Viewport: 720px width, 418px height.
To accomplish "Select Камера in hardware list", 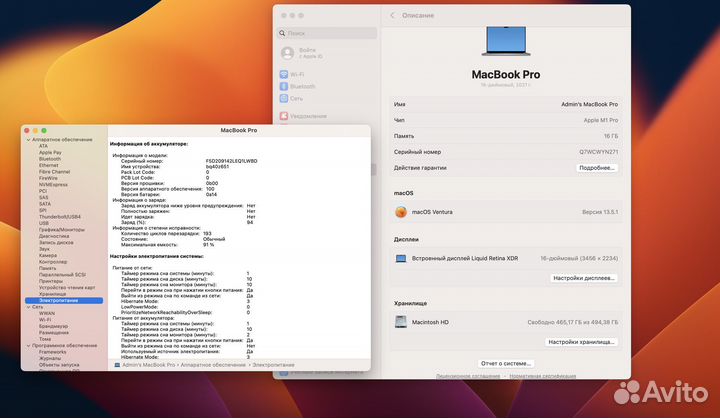I will coord(48,255).
